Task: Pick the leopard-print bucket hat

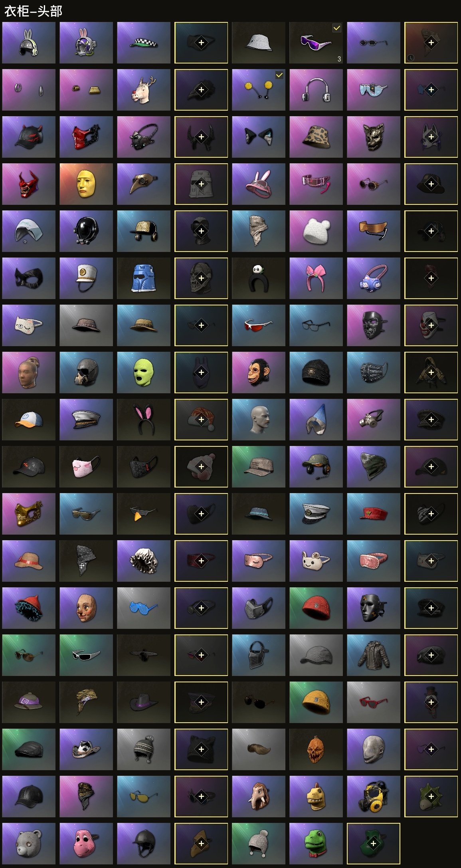Action: click(x=316, y=137)
